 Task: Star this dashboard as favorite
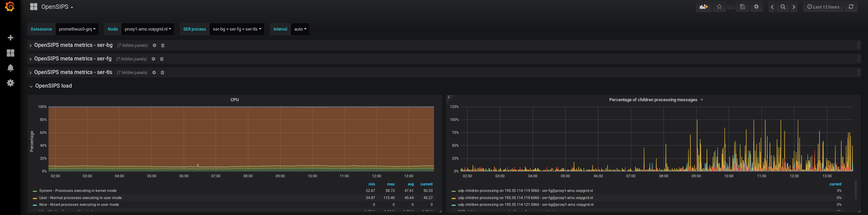pos(719,7)
